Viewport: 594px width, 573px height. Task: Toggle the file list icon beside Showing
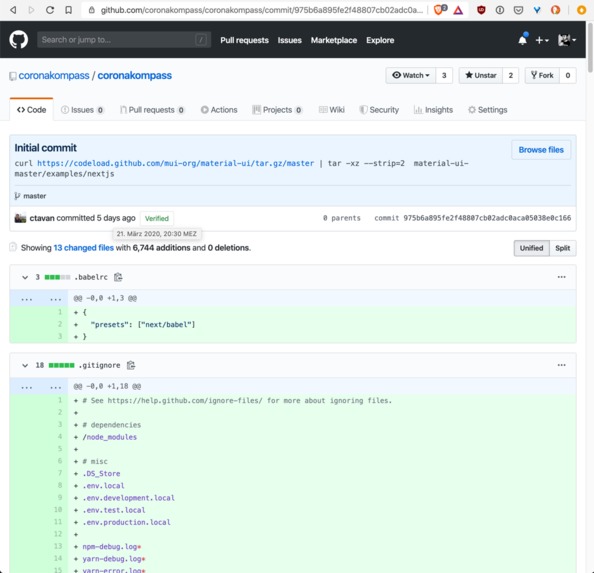click(x=13, y=247)
